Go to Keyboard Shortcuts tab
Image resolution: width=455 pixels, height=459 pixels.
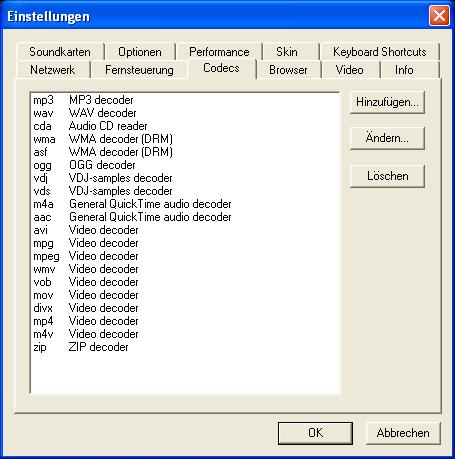pos(380,52)
